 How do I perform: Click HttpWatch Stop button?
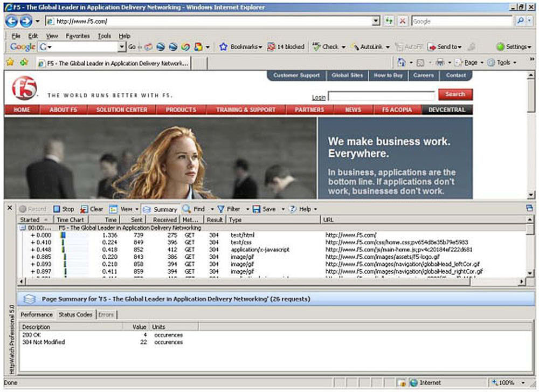pos(64,209)
